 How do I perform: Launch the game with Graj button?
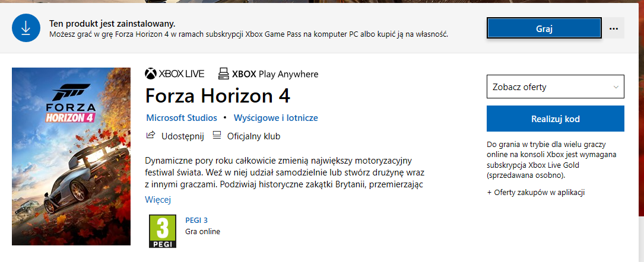coord(544,28)
